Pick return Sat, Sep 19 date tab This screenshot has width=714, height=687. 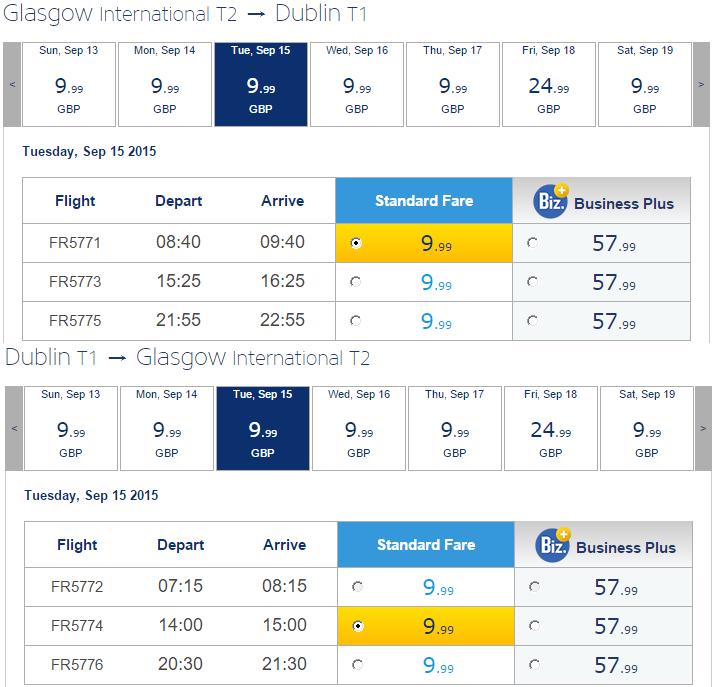click(646, 429)
